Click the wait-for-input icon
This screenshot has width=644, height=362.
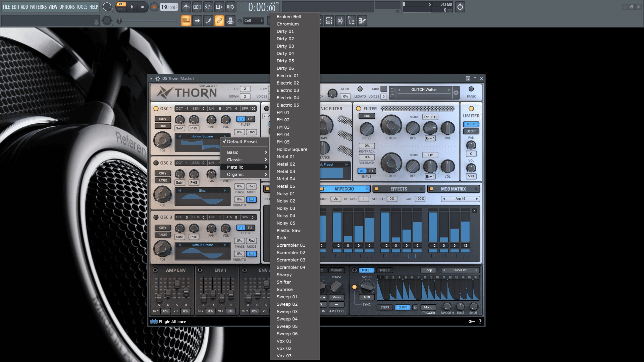(197, 7)
